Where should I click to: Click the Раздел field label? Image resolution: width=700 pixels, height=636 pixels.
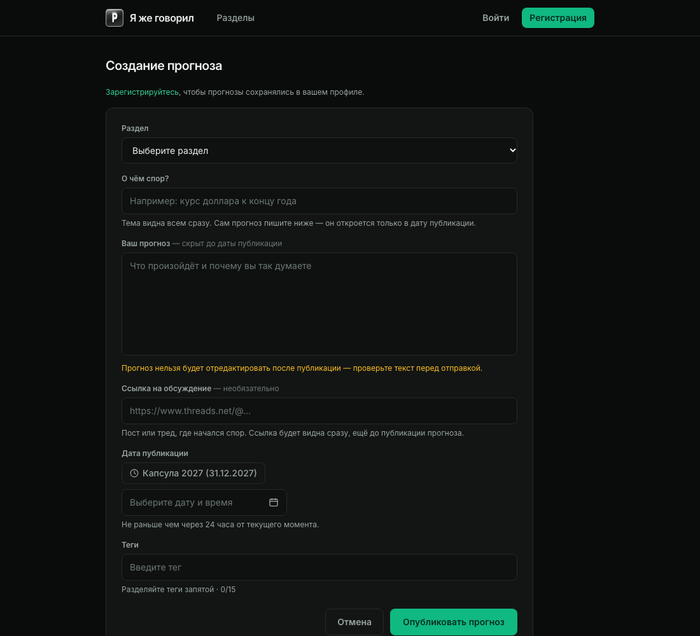pos(135,128)
